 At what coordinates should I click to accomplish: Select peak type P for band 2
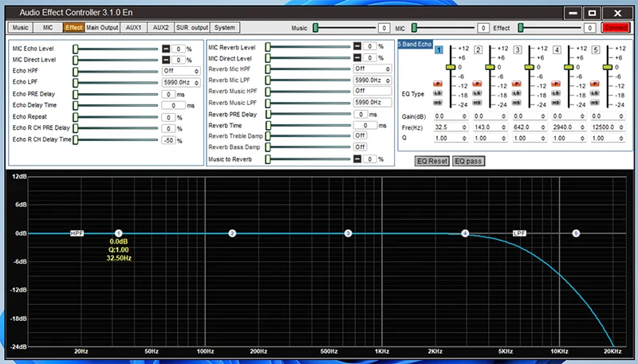tap(477, 84)
